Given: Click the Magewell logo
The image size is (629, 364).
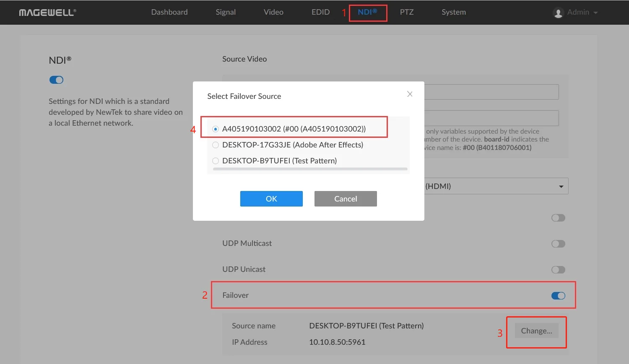Looking at the screenshot, I should click(x=47, y=13).
